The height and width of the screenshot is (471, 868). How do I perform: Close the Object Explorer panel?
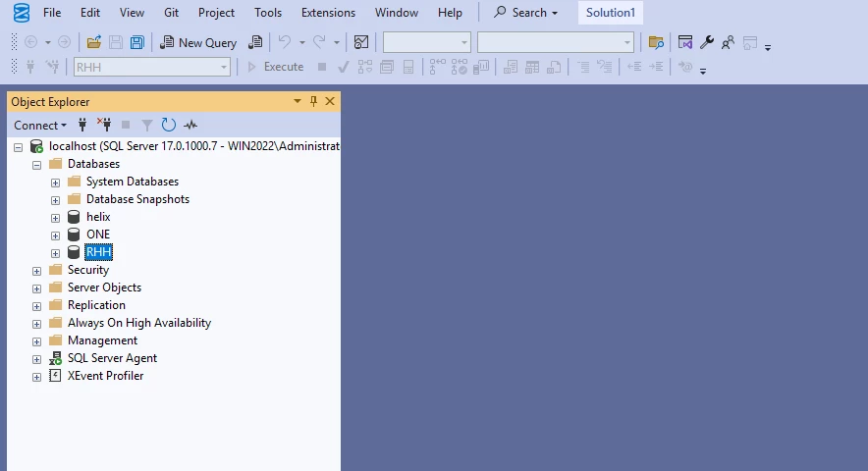click(330, 101)
